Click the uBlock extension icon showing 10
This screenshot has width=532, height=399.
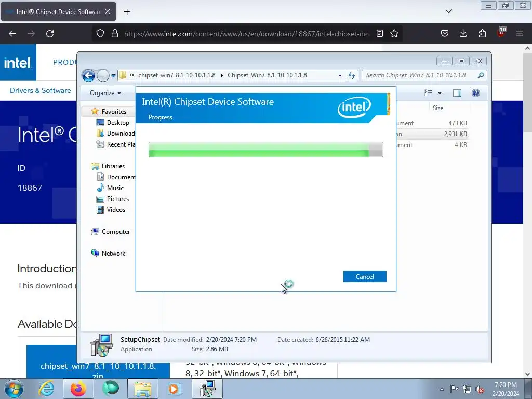coord(501,33)
